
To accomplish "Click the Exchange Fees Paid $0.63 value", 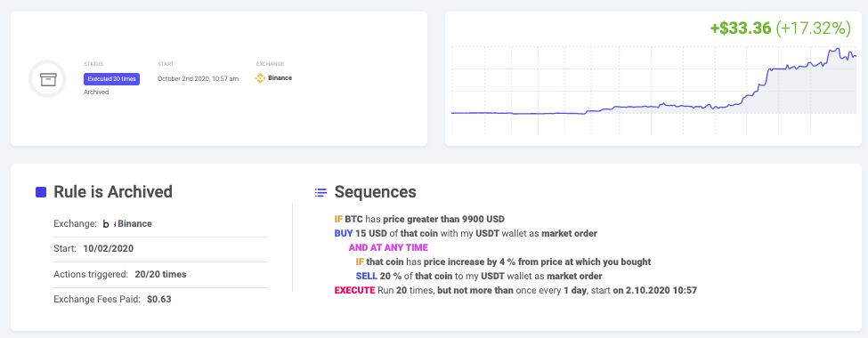I will pos(159,300).
